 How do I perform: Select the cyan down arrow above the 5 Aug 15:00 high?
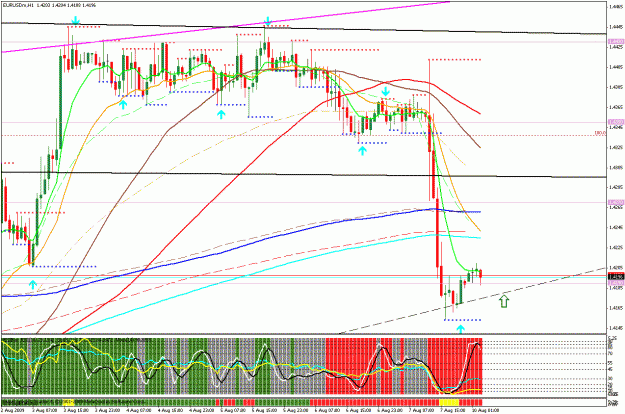pos(268,21)
